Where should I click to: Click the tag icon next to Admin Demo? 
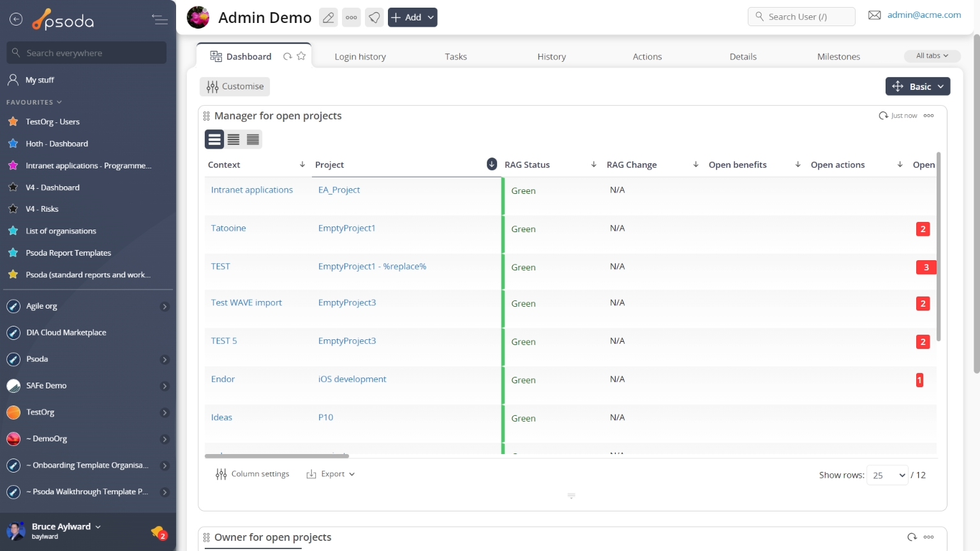[375, 17]
